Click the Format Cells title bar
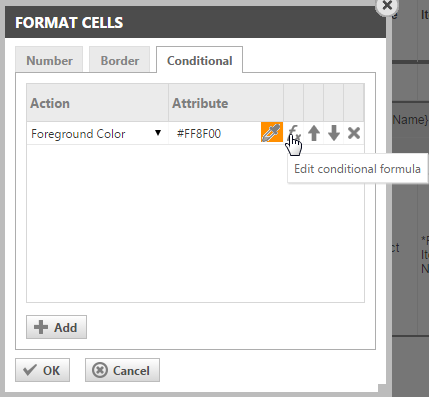Viewport: 429px width, 397px height. 195,23
